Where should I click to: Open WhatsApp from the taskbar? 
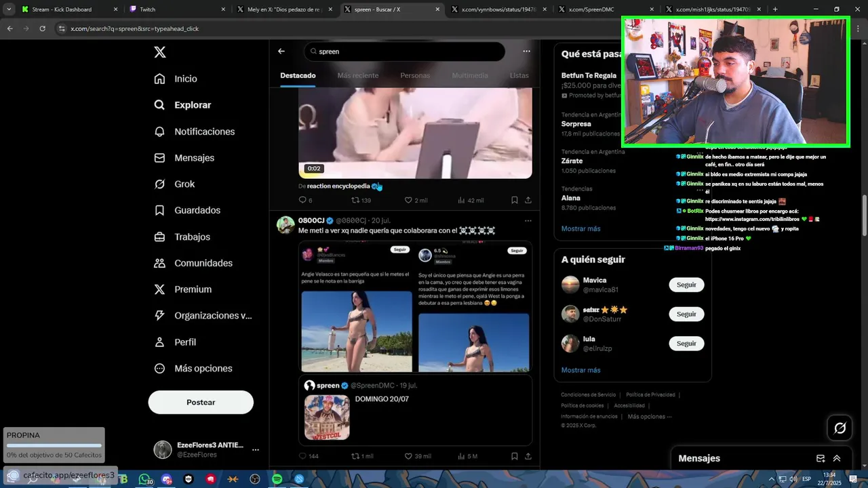pyautogui.click(x=145, y=479)
